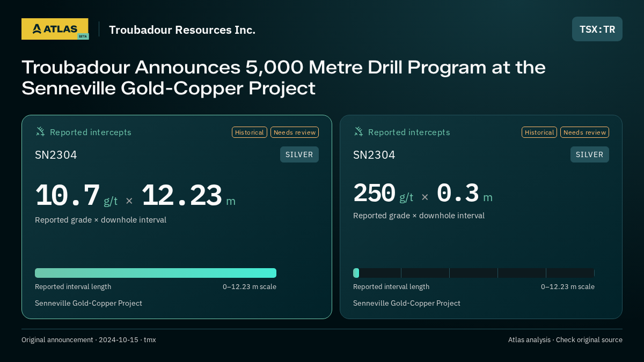Image resolution: width=644 pixels, height=362 pixels.
Task: Click 'Reported intercepts' label in the 250 g/t card
Action: tap(409, 132)
